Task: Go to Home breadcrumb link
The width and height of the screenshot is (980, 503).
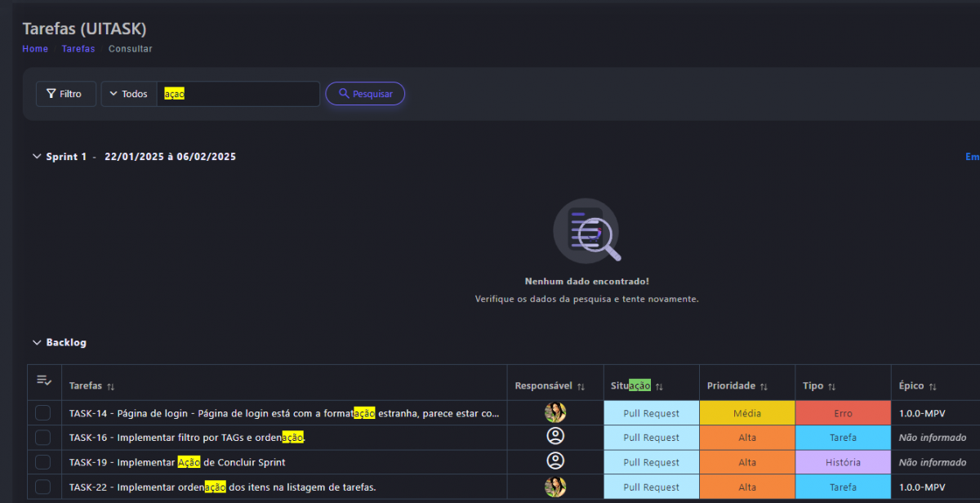Action: click(x=35, y=49)
